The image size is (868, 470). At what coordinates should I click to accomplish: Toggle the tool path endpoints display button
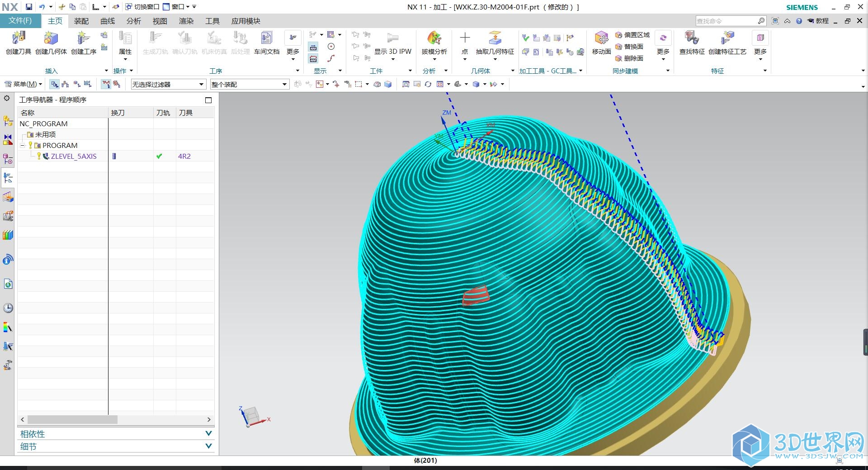(x=313, y=59)
